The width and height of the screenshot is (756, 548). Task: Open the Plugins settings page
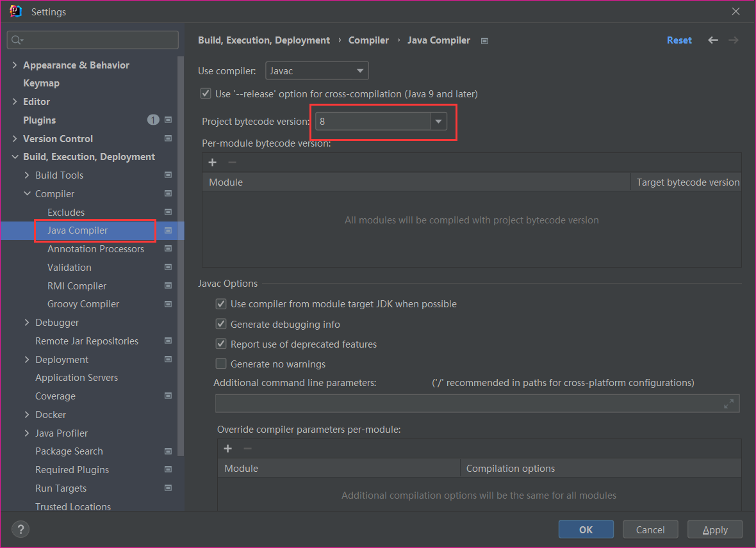tap(40, 120)
